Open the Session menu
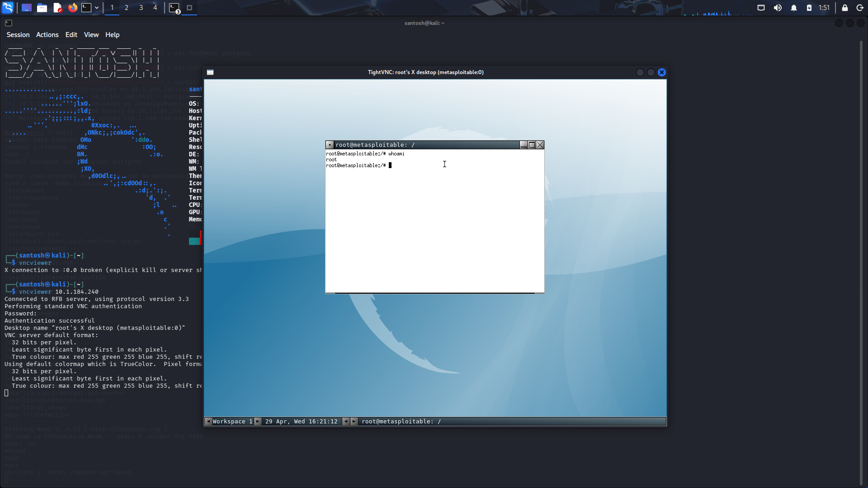 pyautogui.click(x=18, y=35)
